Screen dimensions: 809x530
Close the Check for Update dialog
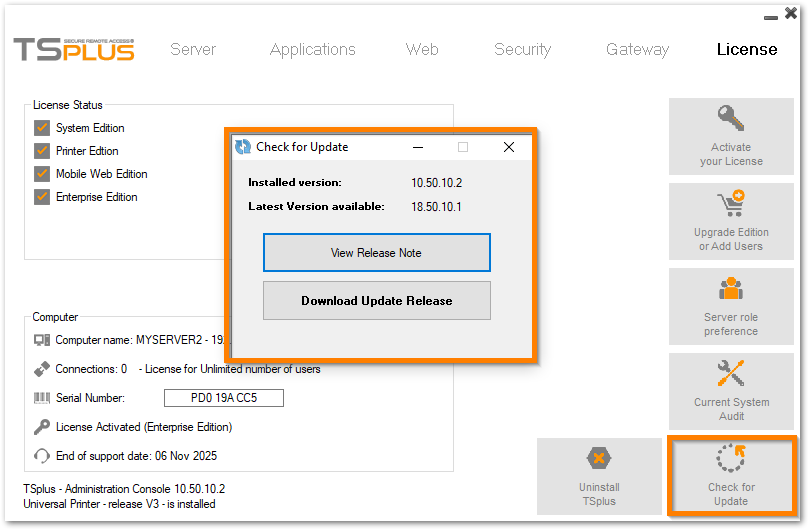point(508,147)
